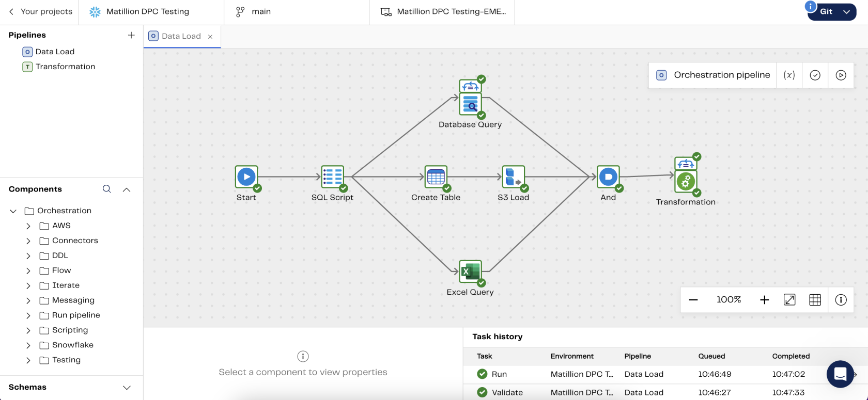Click the environment icon in header
Viewport: 868px width, 400px height.
pos(386,12)
